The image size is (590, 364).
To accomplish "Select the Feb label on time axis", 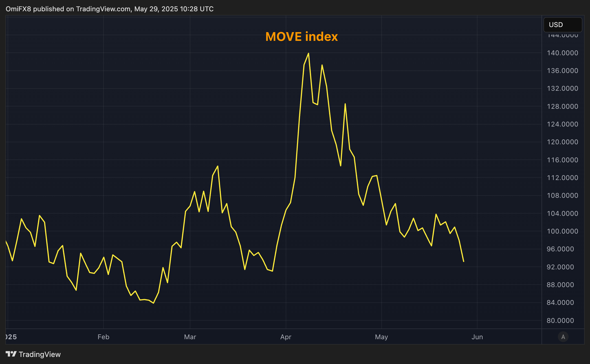I will point(103,337).
